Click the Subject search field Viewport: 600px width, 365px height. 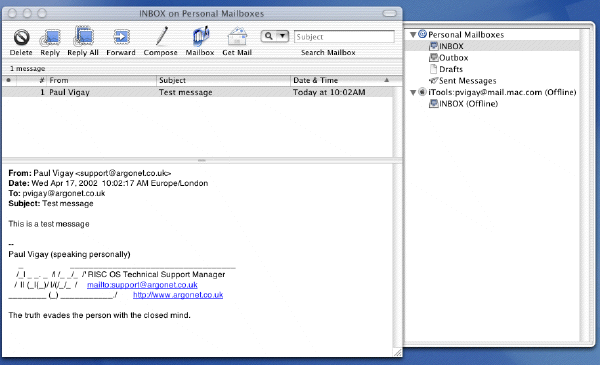point(344,37)
